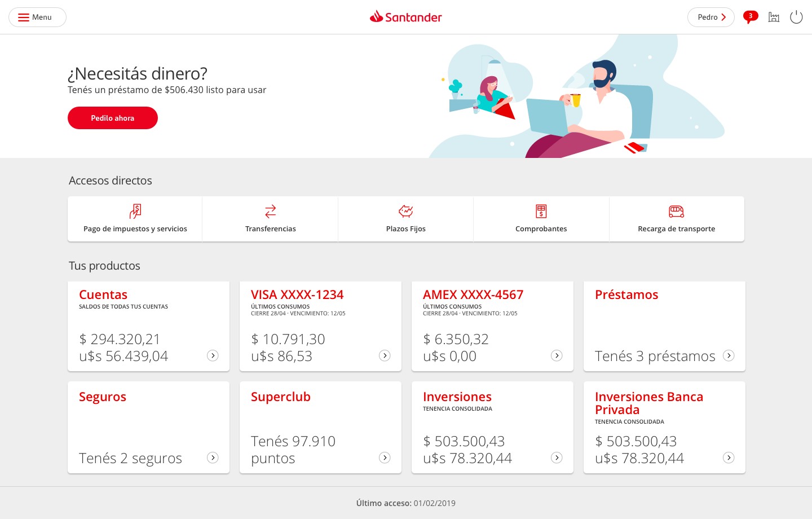
Task: Click the arrow on the Inversiones card
Action: (x=557, y=458)
